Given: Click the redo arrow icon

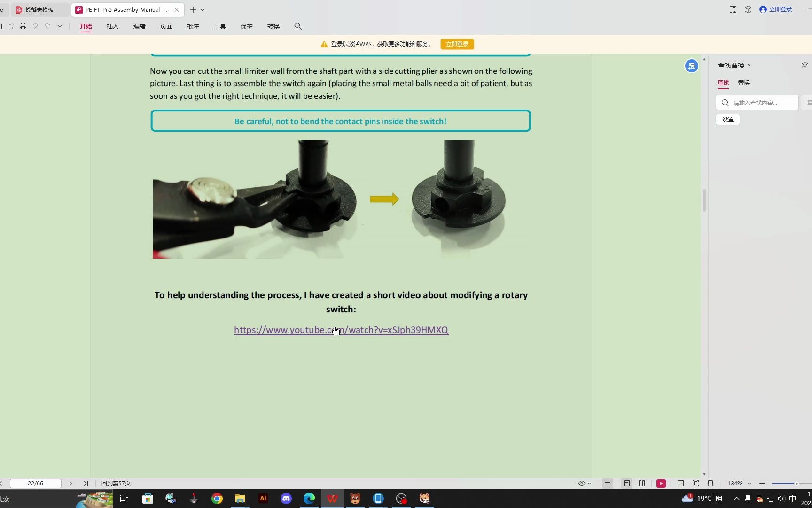Looking at the screenshot, I should point(47,26).
